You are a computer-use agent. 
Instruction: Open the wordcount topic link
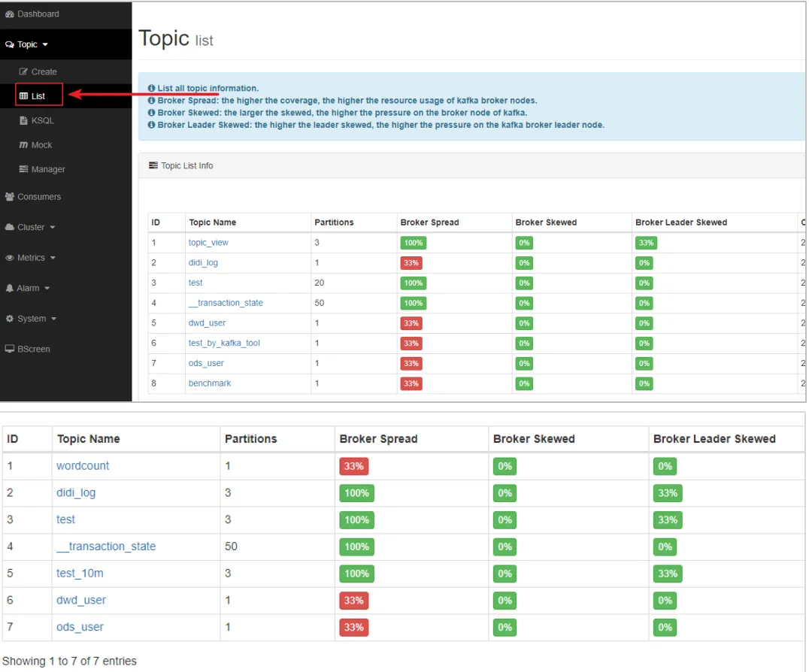tap(83, 466)
